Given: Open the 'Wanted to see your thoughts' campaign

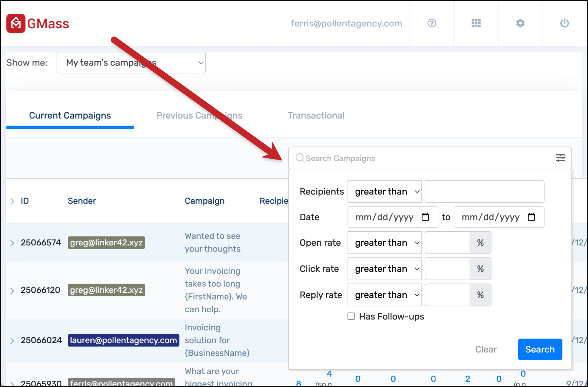Looking at the screenshot, I should (x=213, y=242).
